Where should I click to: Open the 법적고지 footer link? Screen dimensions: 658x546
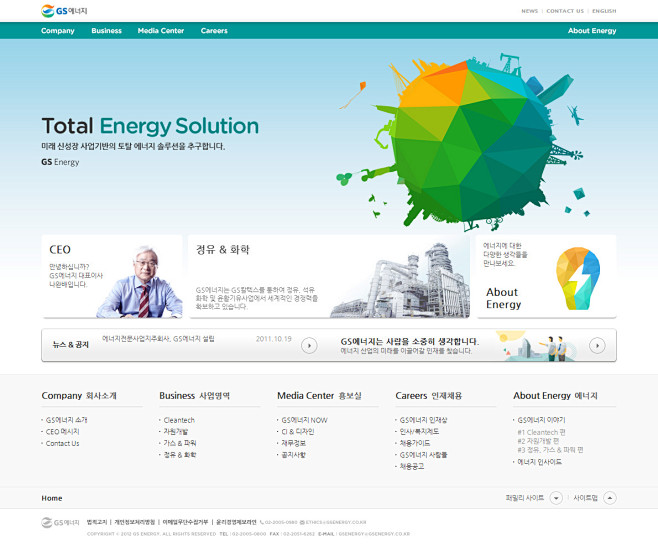97,522
